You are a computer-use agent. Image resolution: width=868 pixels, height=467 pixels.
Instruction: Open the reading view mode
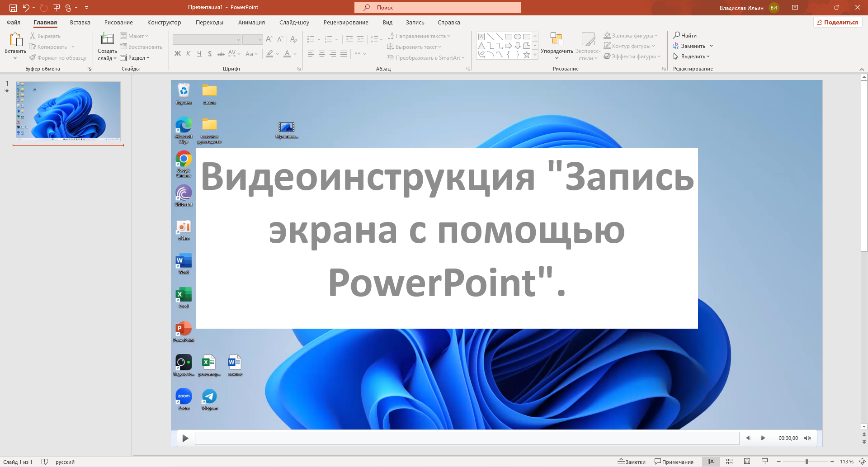[747, 462]
